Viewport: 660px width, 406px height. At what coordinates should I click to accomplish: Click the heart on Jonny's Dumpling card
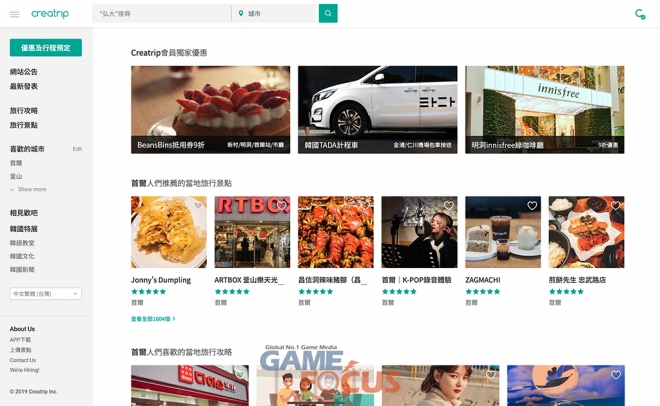click(x=199, y=206)
